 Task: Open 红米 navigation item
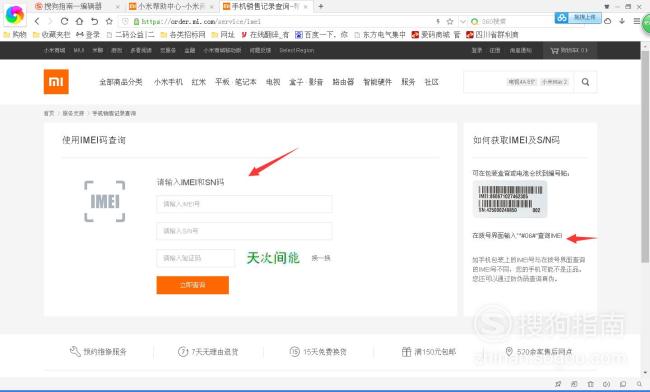pyautogui.click(x=199, y=82)
